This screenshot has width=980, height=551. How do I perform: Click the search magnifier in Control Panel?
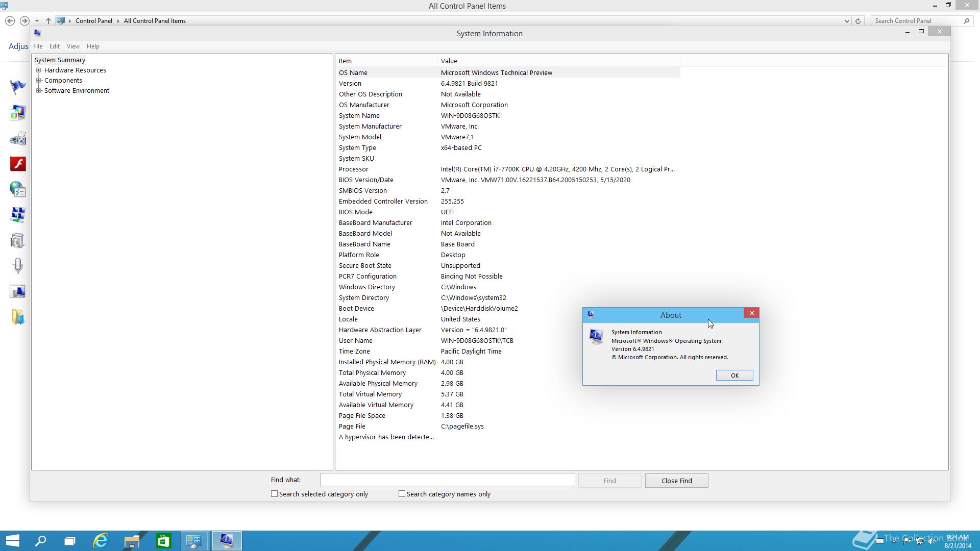966,21
